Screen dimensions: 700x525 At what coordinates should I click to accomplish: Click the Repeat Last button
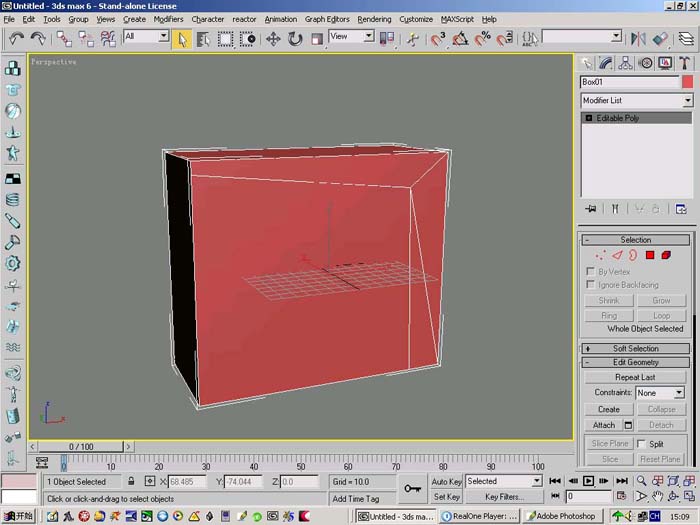tap(635, 377)
